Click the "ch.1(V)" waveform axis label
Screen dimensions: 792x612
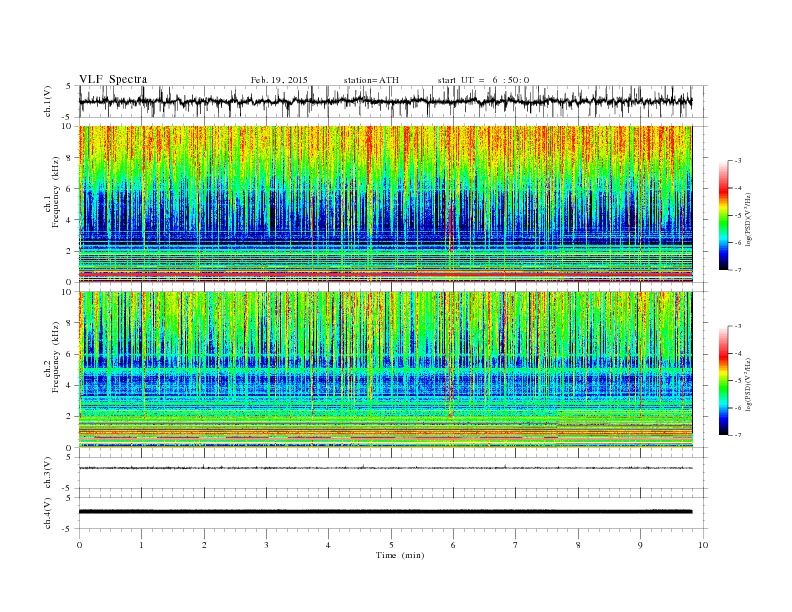49,101
